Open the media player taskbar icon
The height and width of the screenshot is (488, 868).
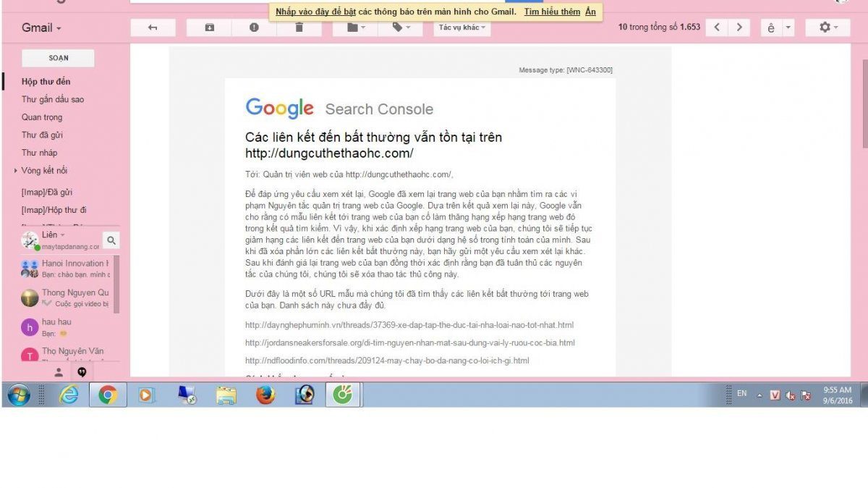(x=147, y=395)
